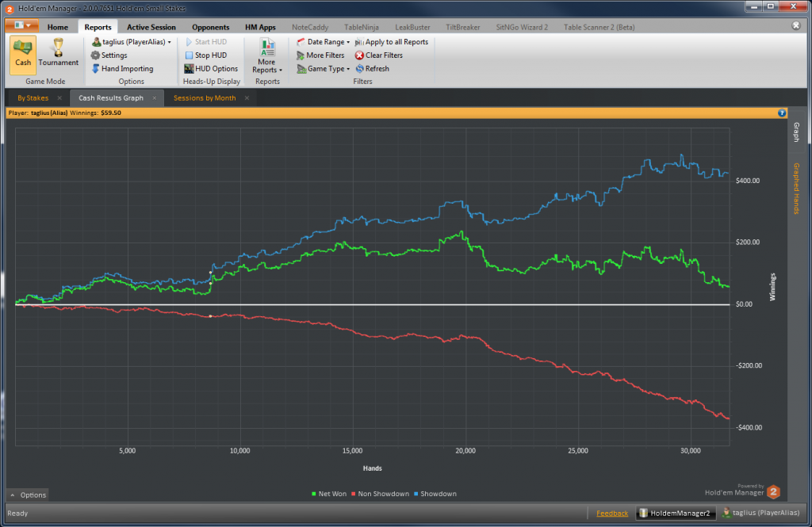Open the TableNinja tab
Viewport: 812px width, 527px height.
pos(362,27)
